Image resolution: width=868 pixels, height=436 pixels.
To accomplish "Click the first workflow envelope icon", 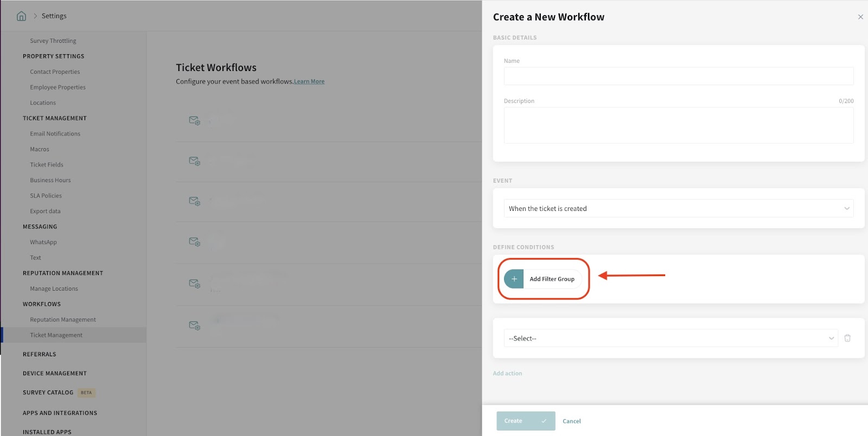I will [194, 120].
